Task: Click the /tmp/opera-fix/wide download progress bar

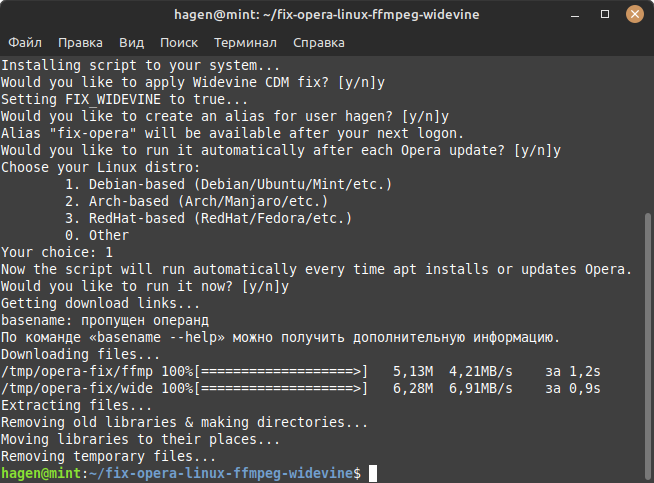Action: click(x=281, y=389)
